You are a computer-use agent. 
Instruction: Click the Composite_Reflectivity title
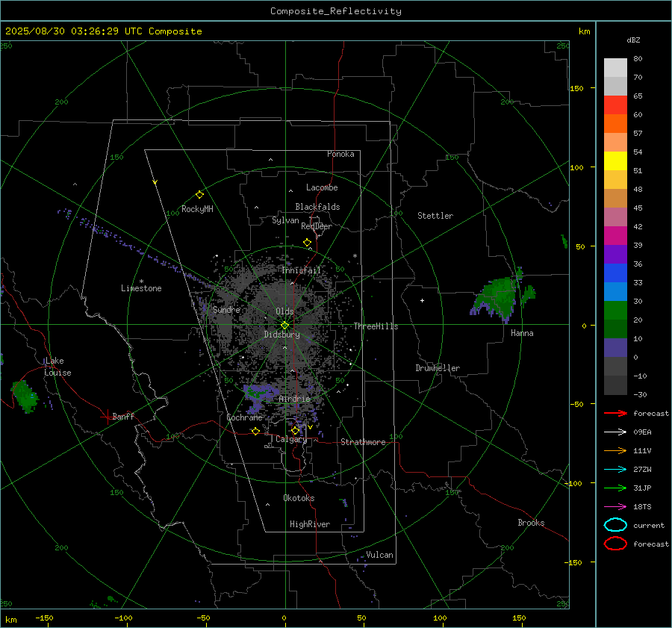coord(336,11)
